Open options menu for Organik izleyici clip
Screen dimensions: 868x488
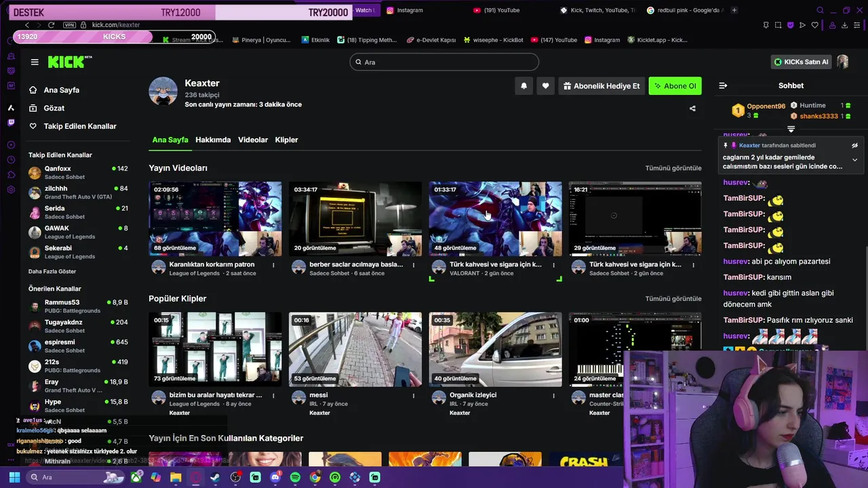(553, 395)
